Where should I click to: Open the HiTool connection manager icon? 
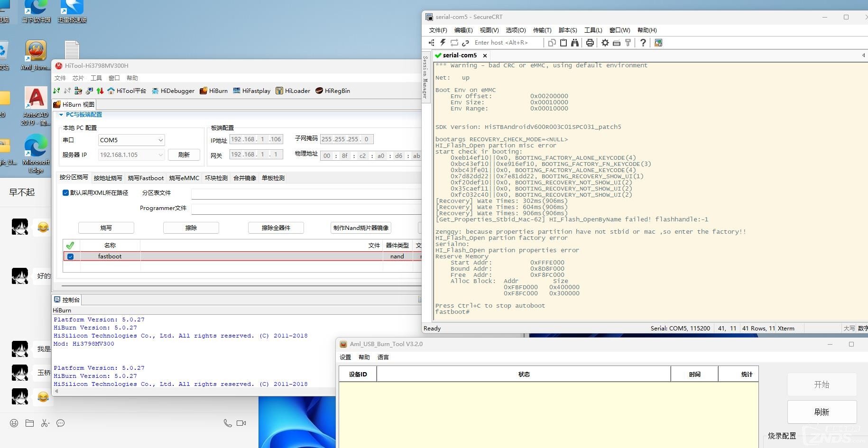(x=78, y=91)
